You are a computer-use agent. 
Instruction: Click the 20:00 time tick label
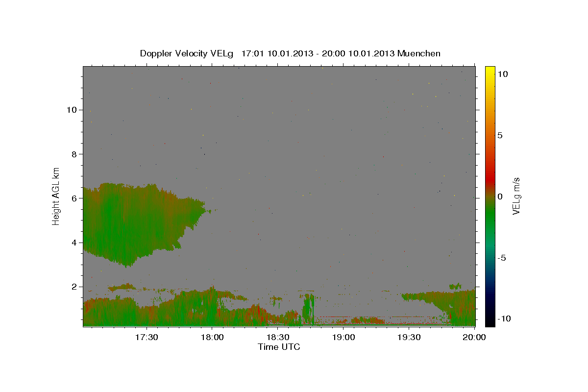point(474,337)
